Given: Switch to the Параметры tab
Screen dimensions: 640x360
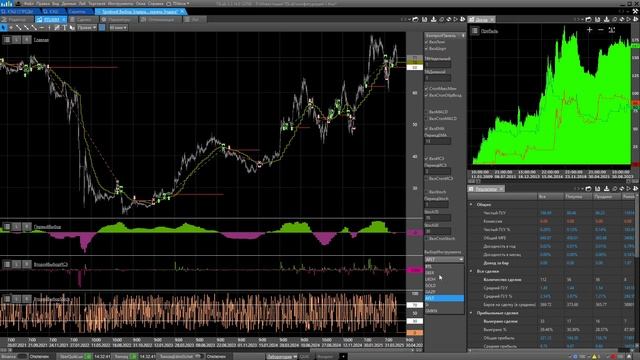Looking at the screenshot, I should point(118,19).
